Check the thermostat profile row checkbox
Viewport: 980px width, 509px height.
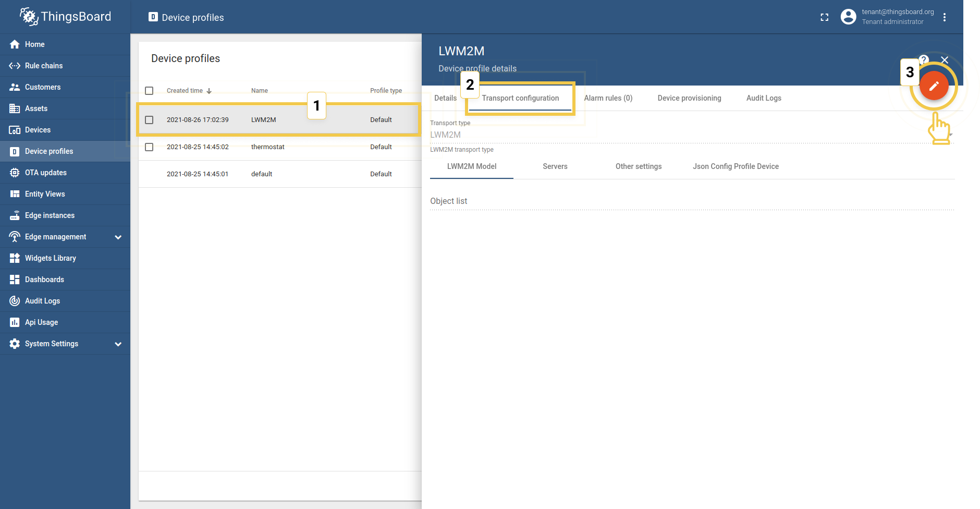(149, 147)
